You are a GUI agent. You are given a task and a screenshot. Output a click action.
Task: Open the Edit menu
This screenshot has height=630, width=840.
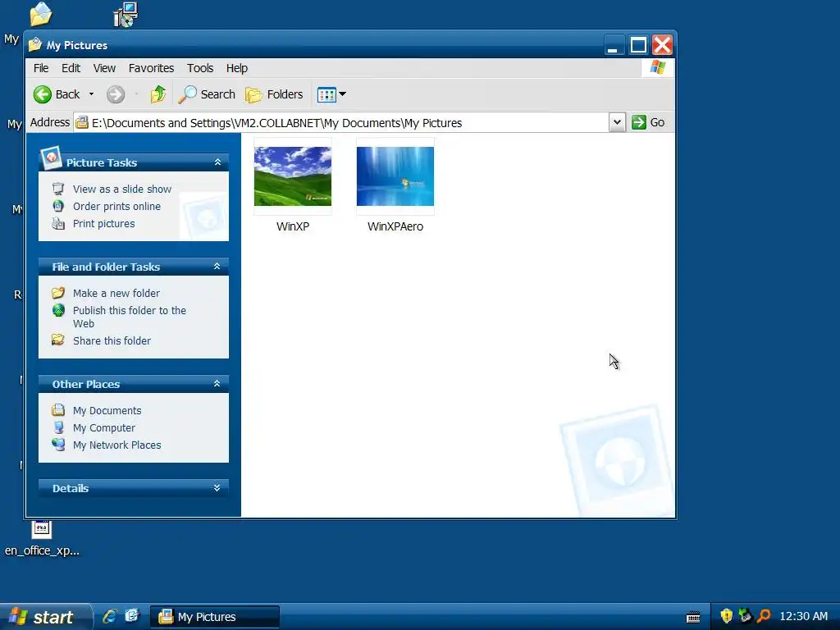71,68
